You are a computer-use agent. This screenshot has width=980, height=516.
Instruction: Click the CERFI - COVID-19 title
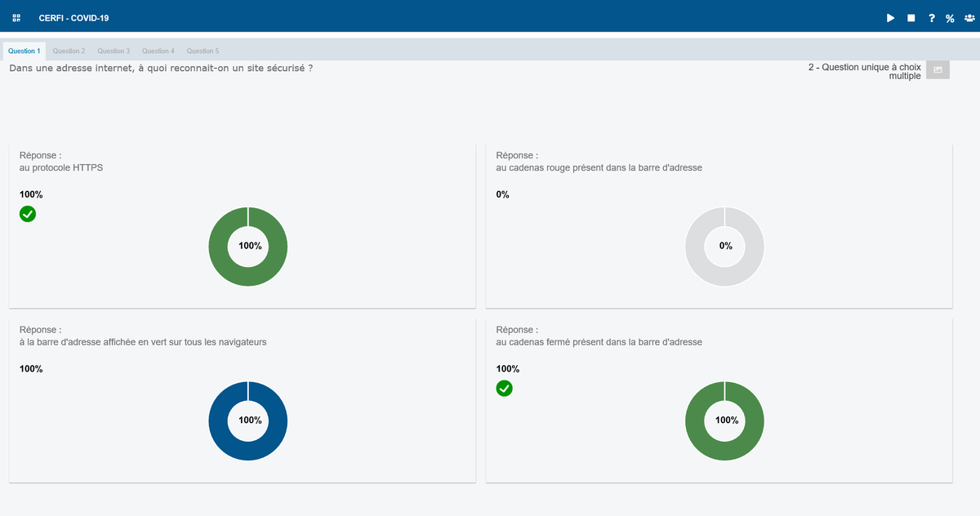point(73,18)
